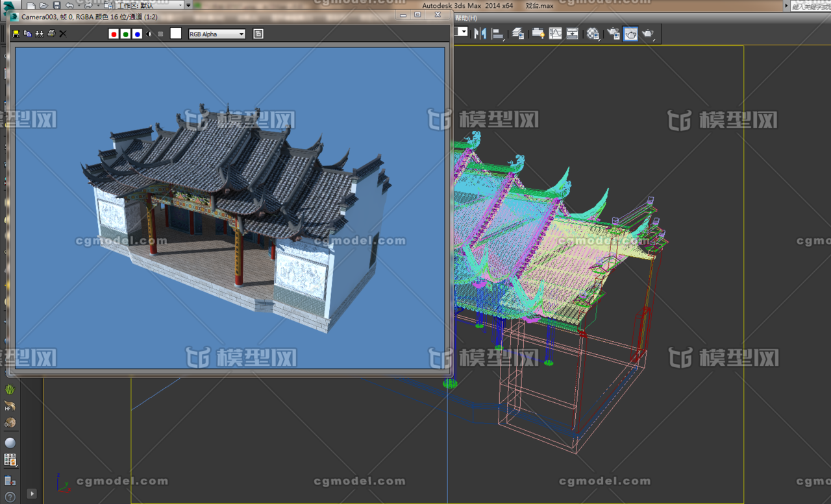Click the keyword search input field
The image size is (831, 504).
click(x=810, y=6)
